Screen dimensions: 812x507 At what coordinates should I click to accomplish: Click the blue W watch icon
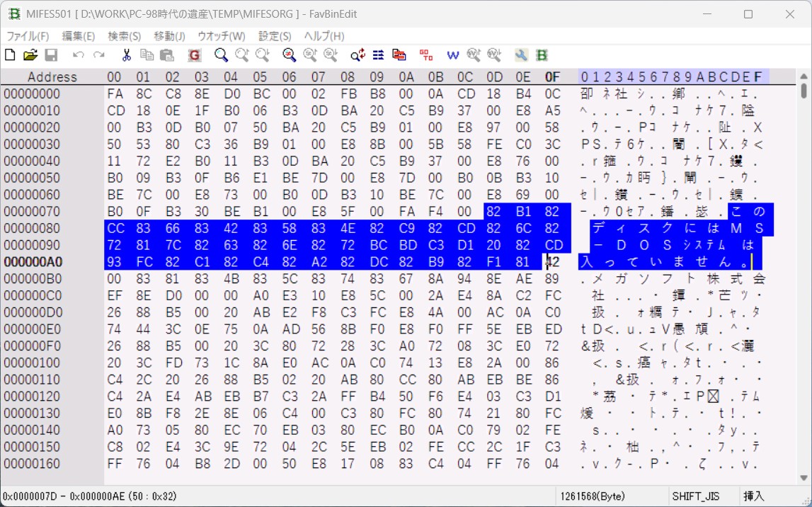coord(453,55)
